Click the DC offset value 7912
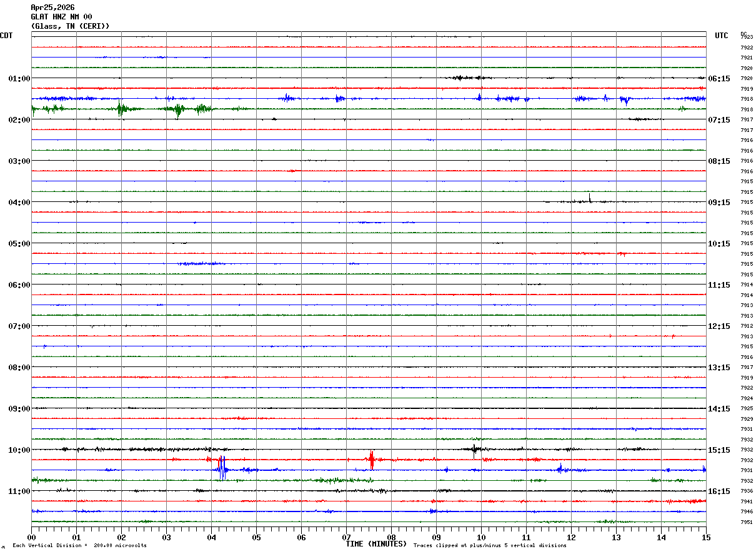Image resolution: width=756 pixels, height=554 pixels. click(x=747, y=326)
